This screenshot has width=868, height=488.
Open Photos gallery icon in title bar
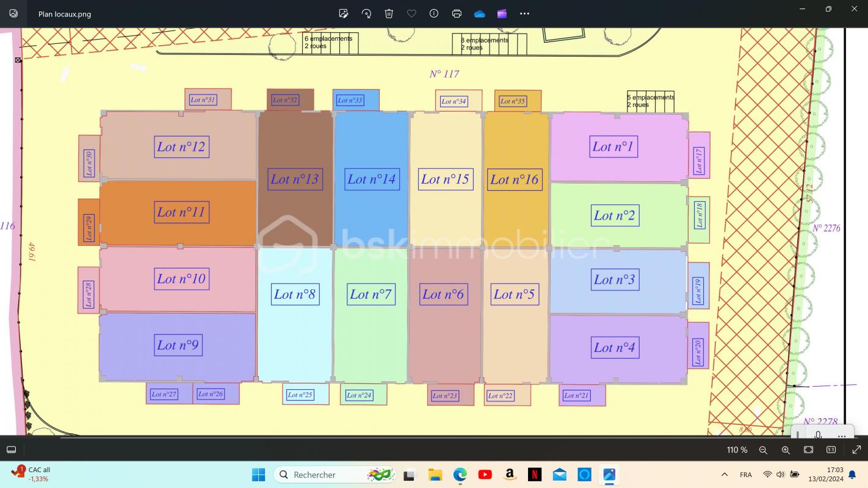coord(13,13)
